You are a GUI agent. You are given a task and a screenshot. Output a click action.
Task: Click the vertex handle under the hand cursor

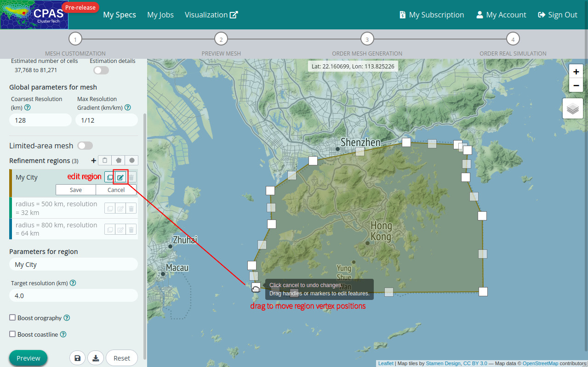click(256, 287)
